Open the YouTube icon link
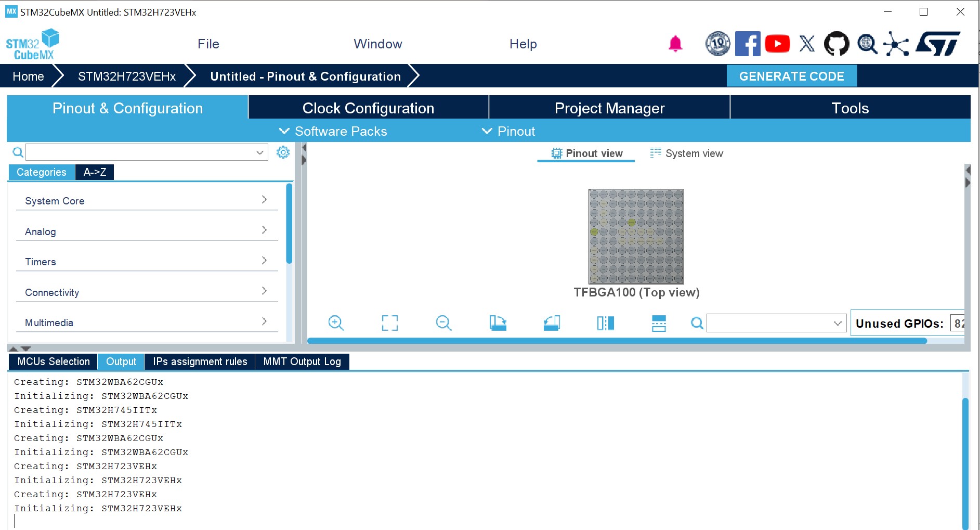The width and height of the screenshot is (980, 530). point(777,44)
